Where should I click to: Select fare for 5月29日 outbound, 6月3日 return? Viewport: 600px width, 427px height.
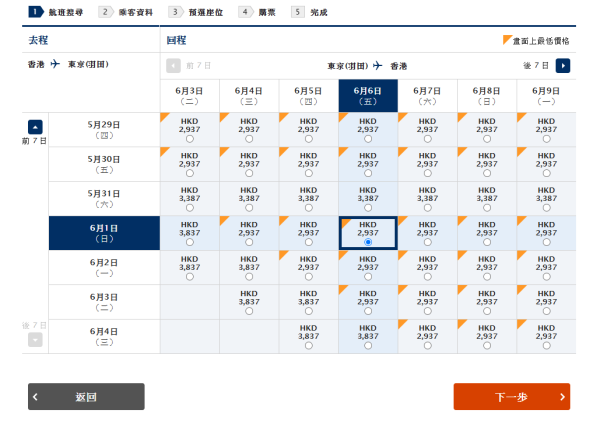click(190, 139)
